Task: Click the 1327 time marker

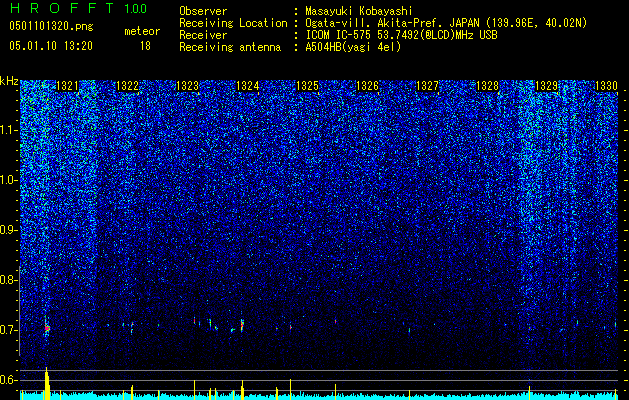Action: tap(427, 86)
